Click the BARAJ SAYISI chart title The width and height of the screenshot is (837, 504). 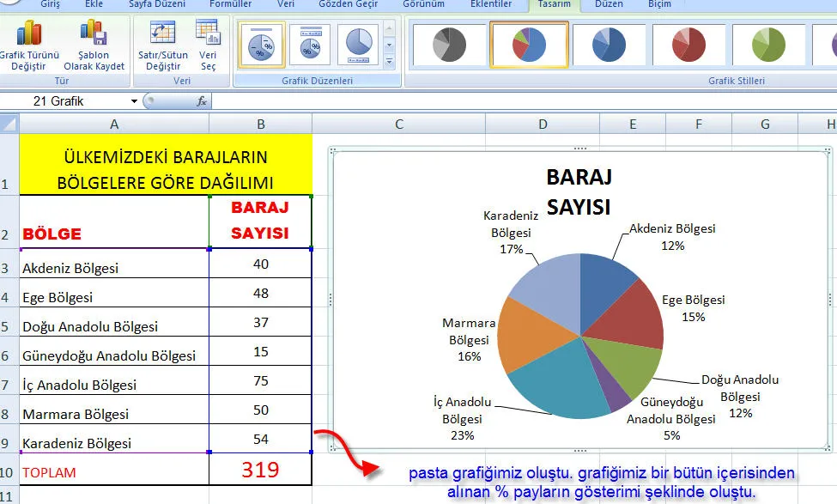click(579, 191)
